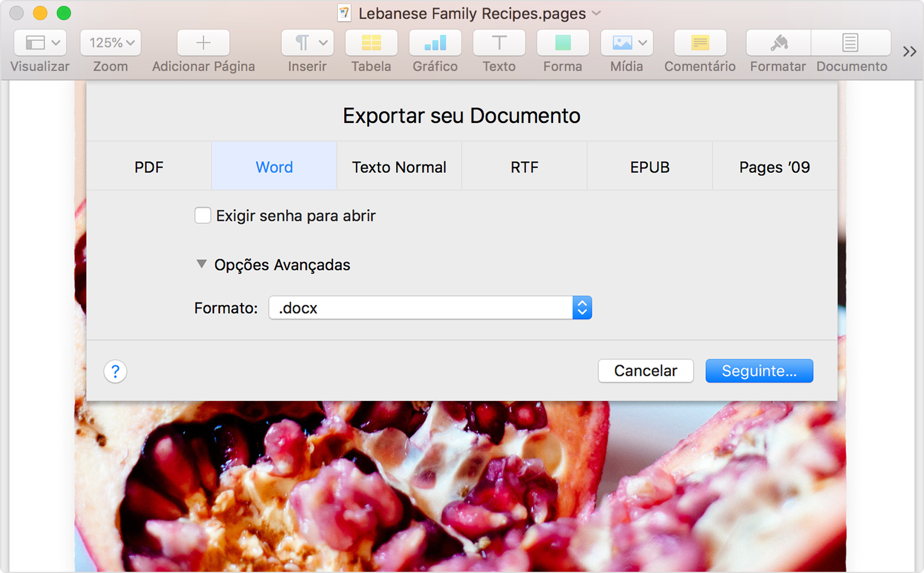
Task: Insert a shape using the Forma icon
Action: tap(562, 43)
